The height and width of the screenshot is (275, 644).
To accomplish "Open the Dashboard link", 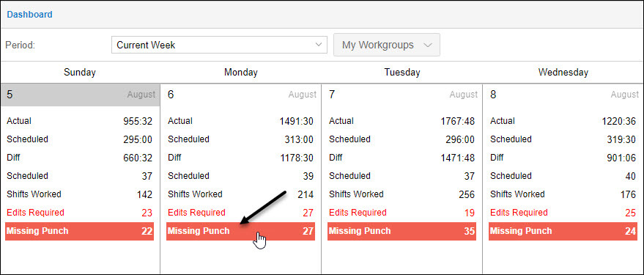I will (x=29, y=15).
